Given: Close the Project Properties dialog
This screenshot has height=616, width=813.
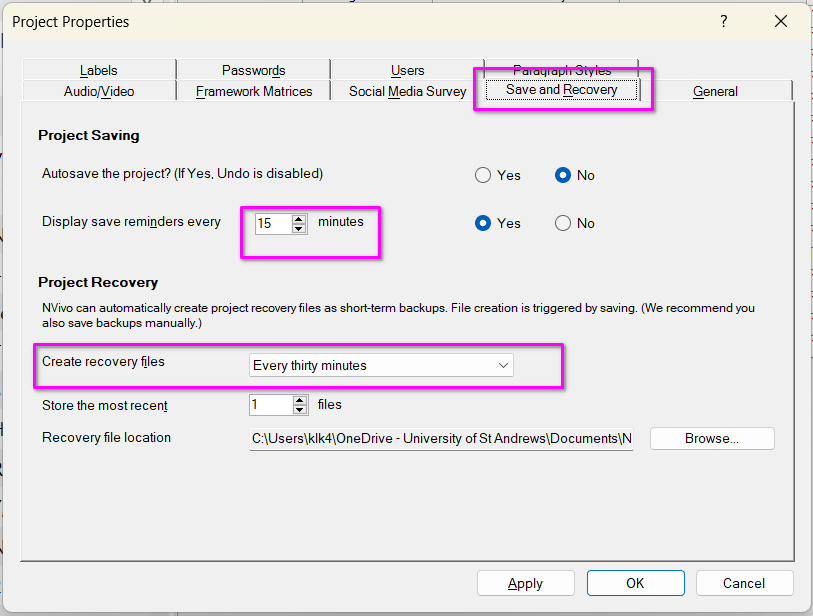Looking at the screenshot, I should tap(781, 22).
